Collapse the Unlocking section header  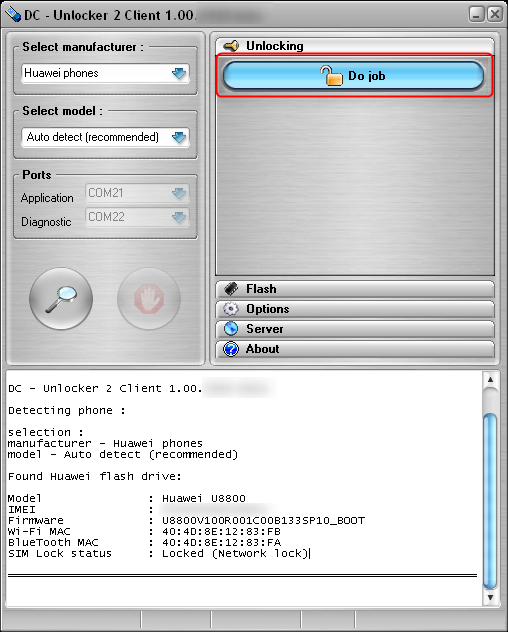click(x=355, y=46)
